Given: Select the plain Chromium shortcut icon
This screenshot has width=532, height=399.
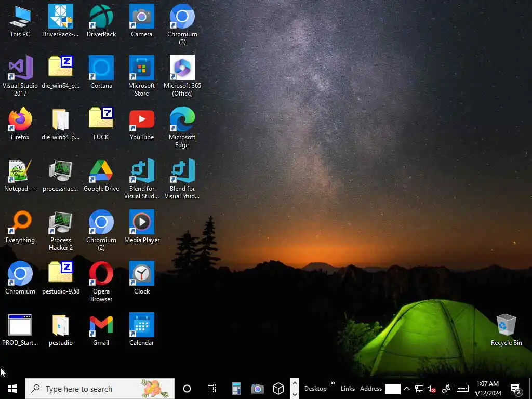Looking at the screenshot, I should point(20,278).
